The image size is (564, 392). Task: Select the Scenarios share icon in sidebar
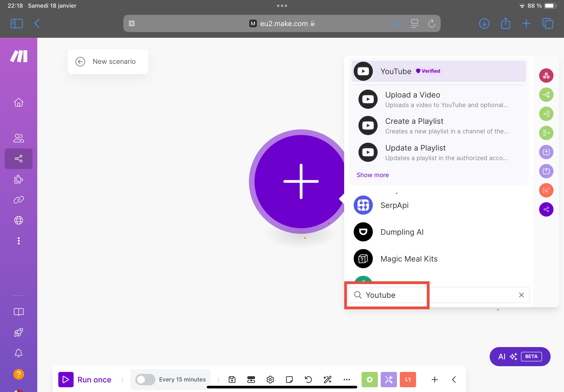point(19,159)
